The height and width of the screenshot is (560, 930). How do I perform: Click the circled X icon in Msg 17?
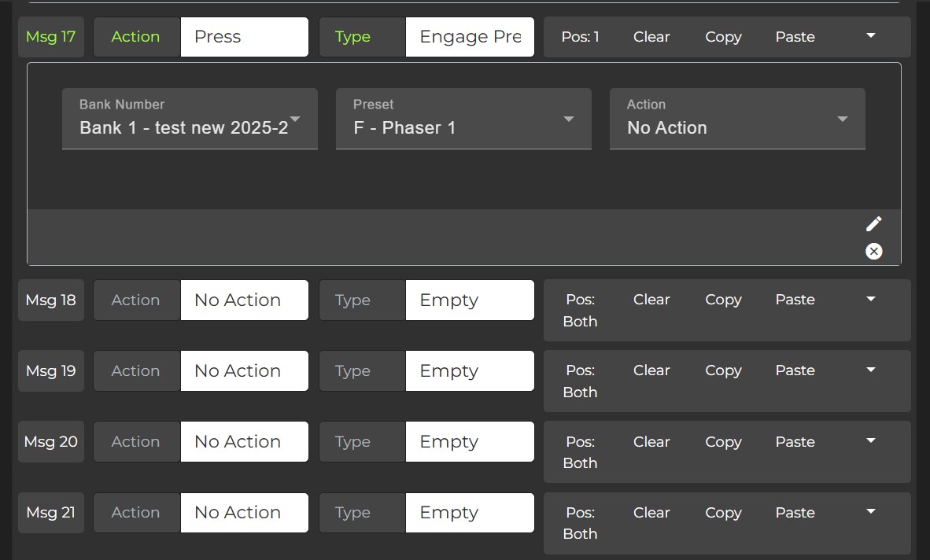tap(873, 251)
